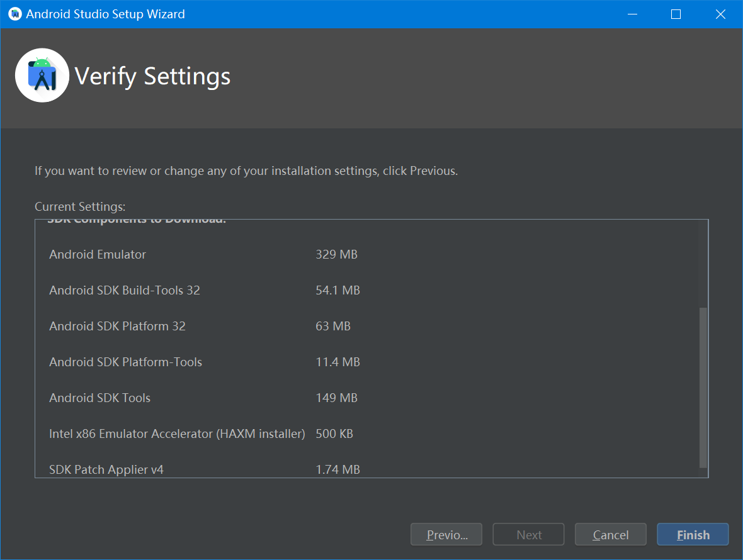Select SDK Patch Applier v4 entry
743x560 pixels.
(x=106, y=469)
